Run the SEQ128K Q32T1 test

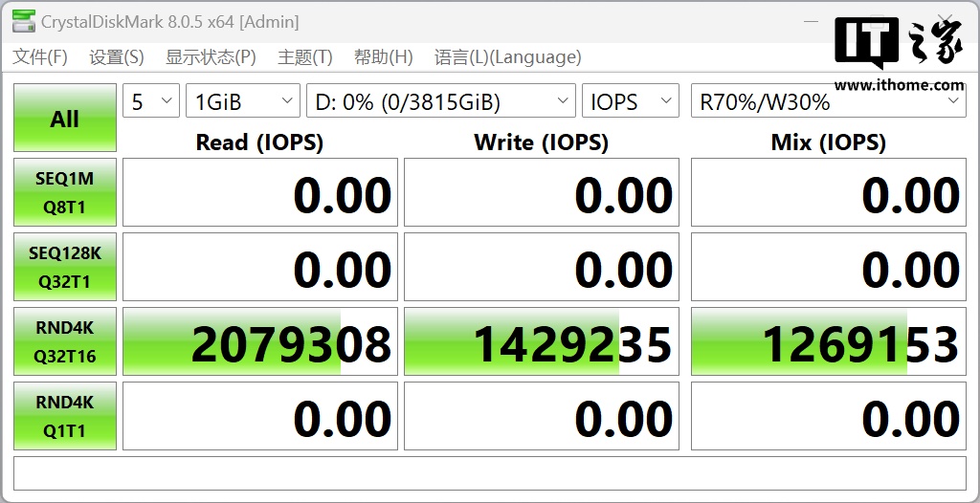65,267
